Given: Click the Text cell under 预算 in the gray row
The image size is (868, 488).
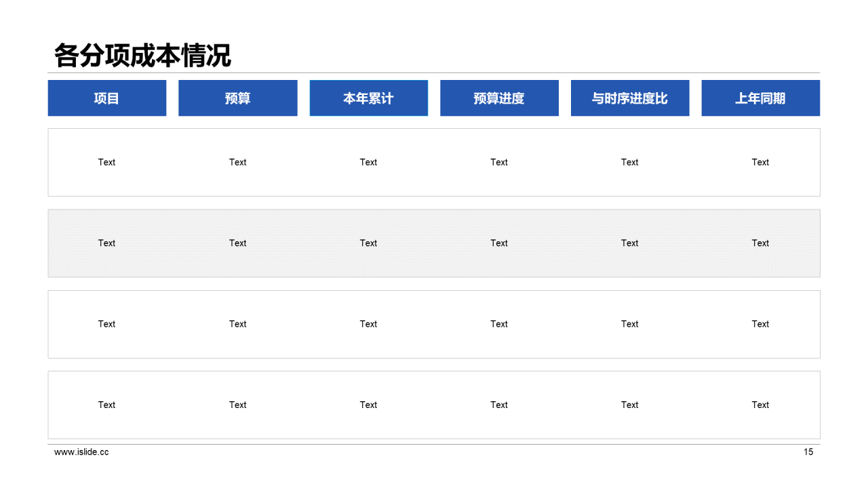Looking at the screenshot, I should pos(238,243).
